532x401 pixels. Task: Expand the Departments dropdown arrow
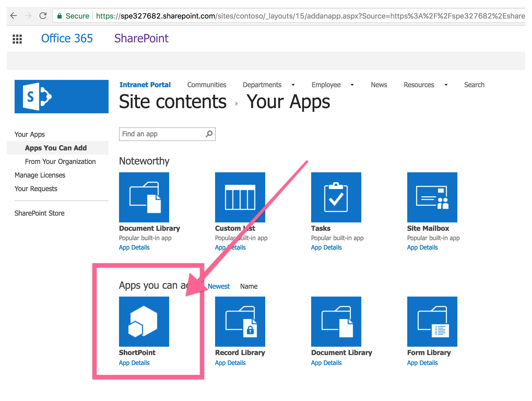(293, 85)
